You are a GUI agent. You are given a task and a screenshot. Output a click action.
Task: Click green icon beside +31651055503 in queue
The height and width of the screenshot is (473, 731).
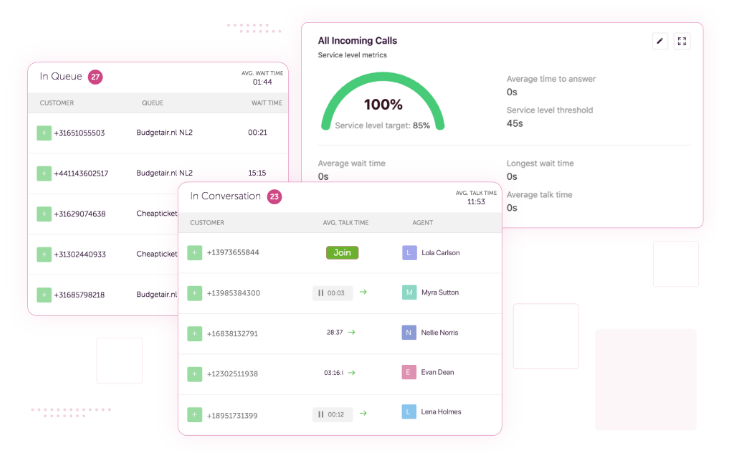point(44,132)
